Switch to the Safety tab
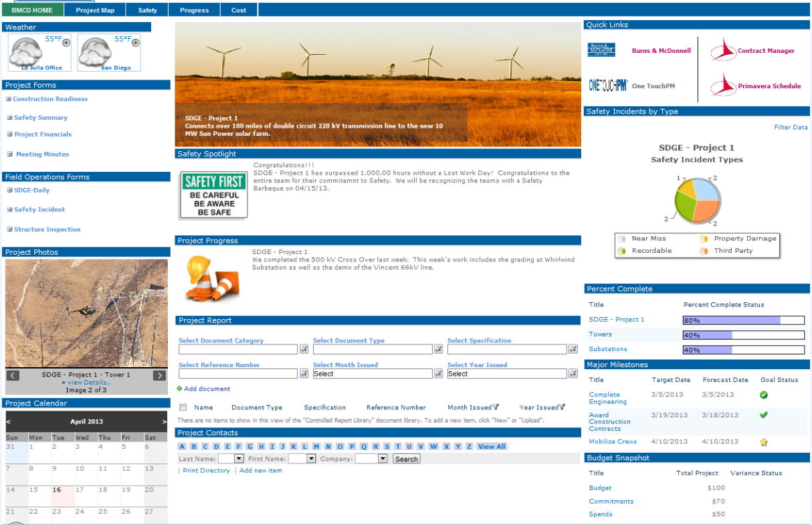 (x=147, y=9)
